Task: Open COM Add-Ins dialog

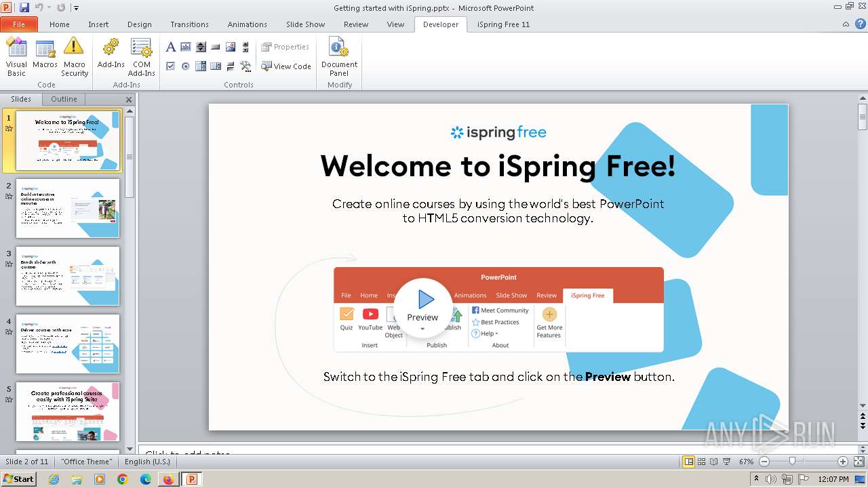Action: (142, 57)
